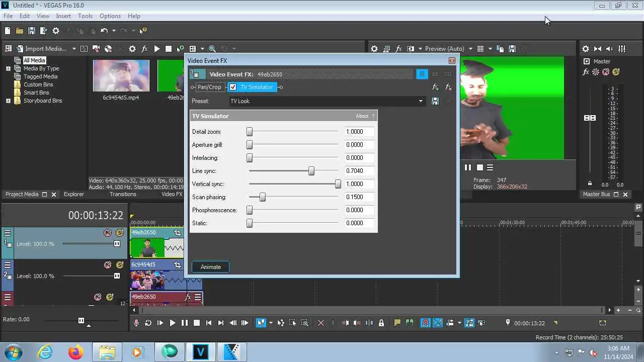Open Overlays grid dropdown arrow in preview
This screenshot has width=644, height=362.
tap(490, 49)
